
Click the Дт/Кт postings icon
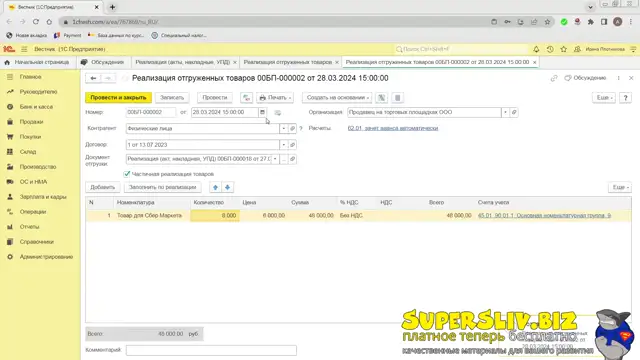[246, 98]
